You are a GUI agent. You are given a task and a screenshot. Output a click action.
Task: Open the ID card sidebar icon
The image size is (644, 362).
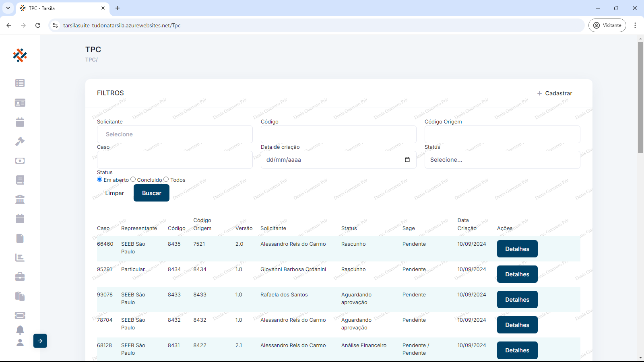[20, 103]
